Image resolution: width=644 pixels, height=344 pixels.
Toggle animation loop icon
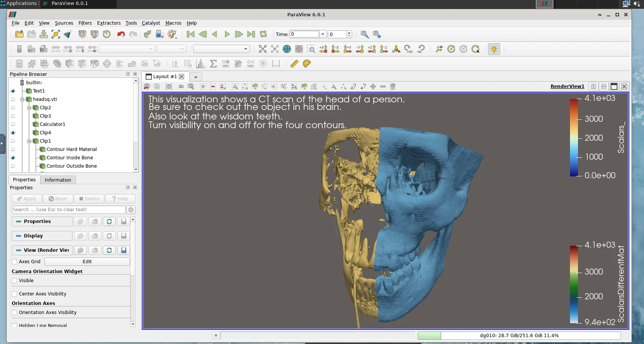263,34
